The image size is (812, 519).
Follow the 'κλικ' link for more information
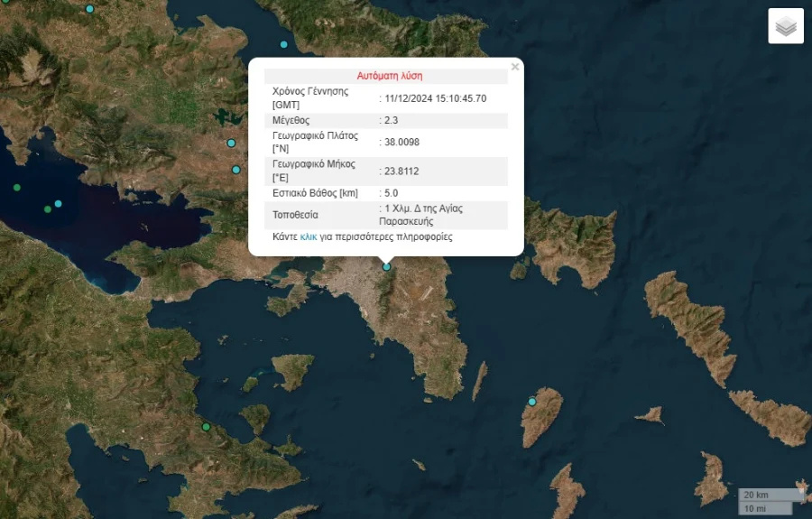(309, 237)
